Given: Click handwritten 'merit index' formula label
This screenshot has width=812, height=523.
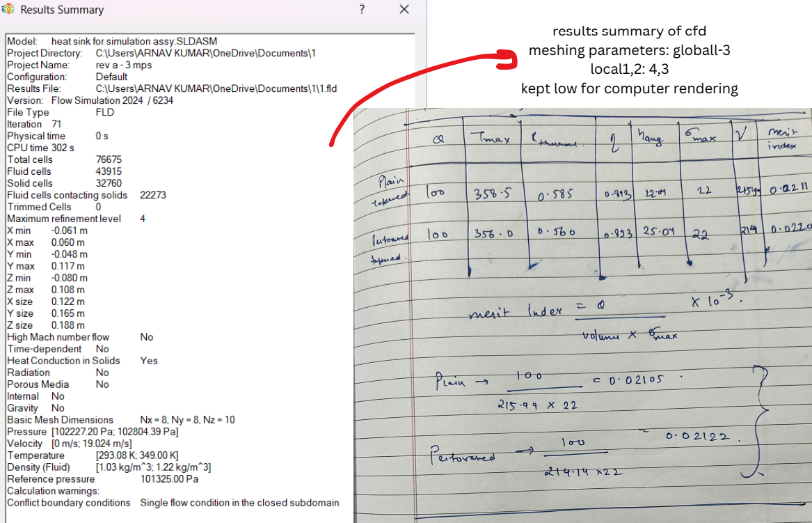Looking at the screenshot, I should point(515,311).
